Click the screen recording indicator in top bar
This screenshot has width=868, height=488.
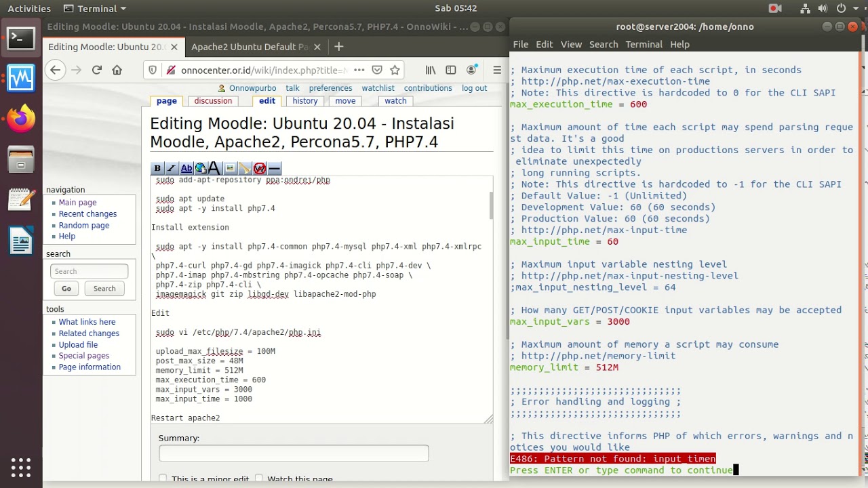775,8
